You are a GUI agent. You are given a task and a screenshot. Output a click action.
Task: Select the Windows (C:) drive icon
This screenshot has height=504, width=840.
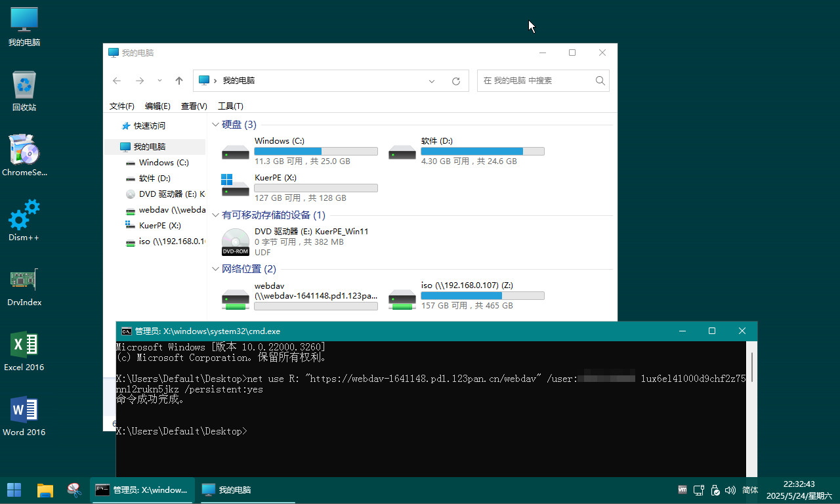[x=236, y=152]
